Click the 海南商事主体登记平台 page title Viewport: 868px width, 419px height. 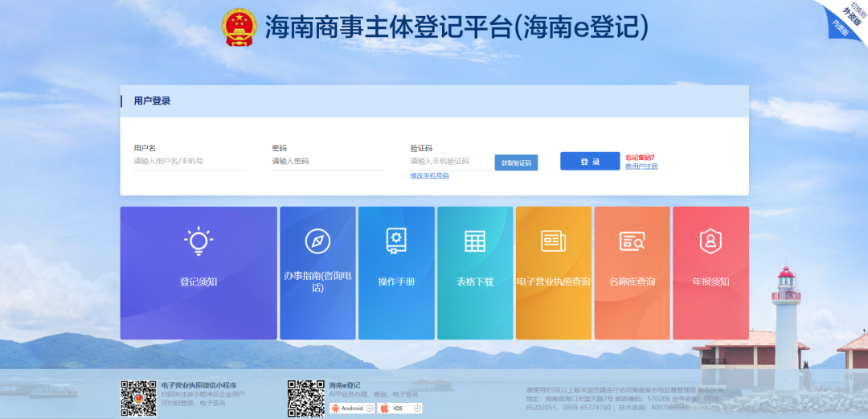pos(457,27)
